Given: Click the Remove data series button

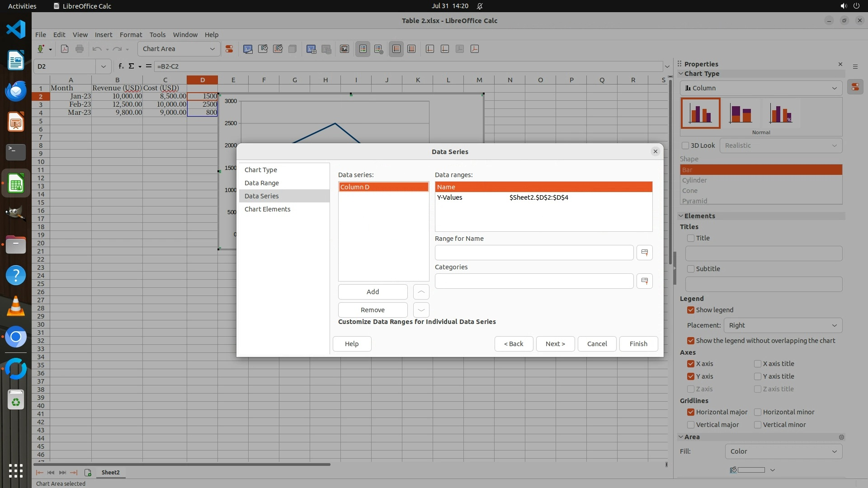Looking at the screenshot, I should 373,310.
